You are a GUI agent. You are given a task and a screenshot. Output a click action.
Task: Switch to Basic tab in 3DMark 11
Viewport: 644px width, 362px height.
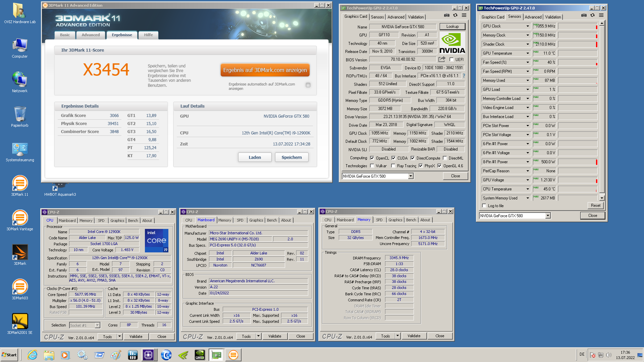click(65, 35)
